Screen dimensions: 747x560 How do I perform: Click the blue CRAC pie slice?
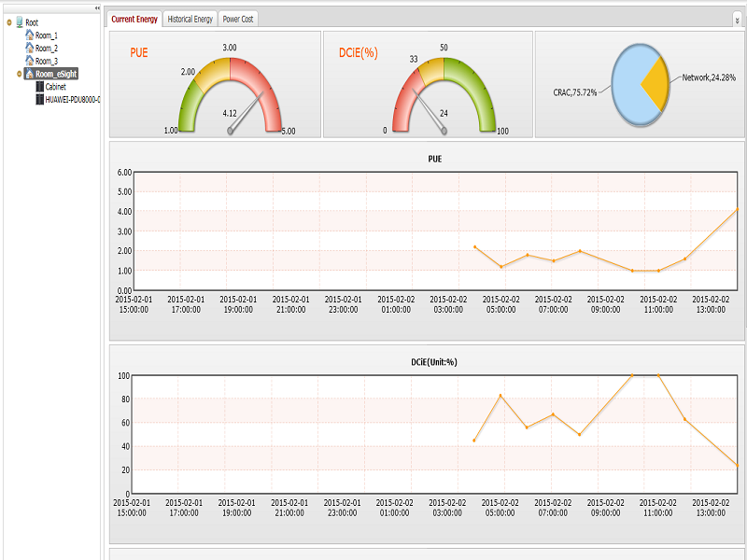click(x=628, y=86)
